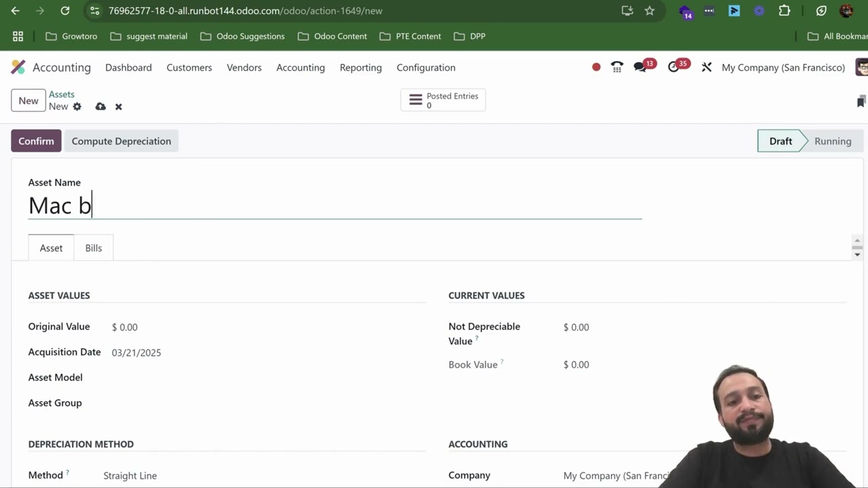Click Compute Depreciation button
The height and width of the screenshot is (488, 868).
(121, 141)
